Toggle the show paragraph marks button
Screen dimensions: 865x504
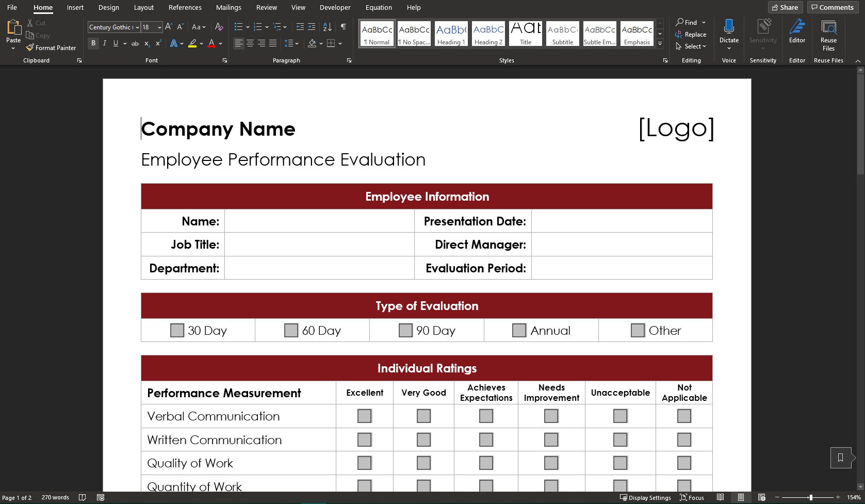pos(344,26)
